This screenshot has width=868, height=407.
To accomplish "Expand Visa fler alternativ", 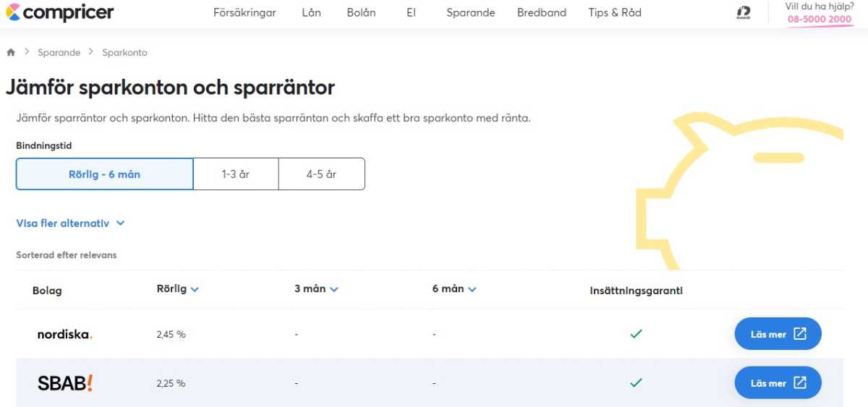I will coord(70,223).
